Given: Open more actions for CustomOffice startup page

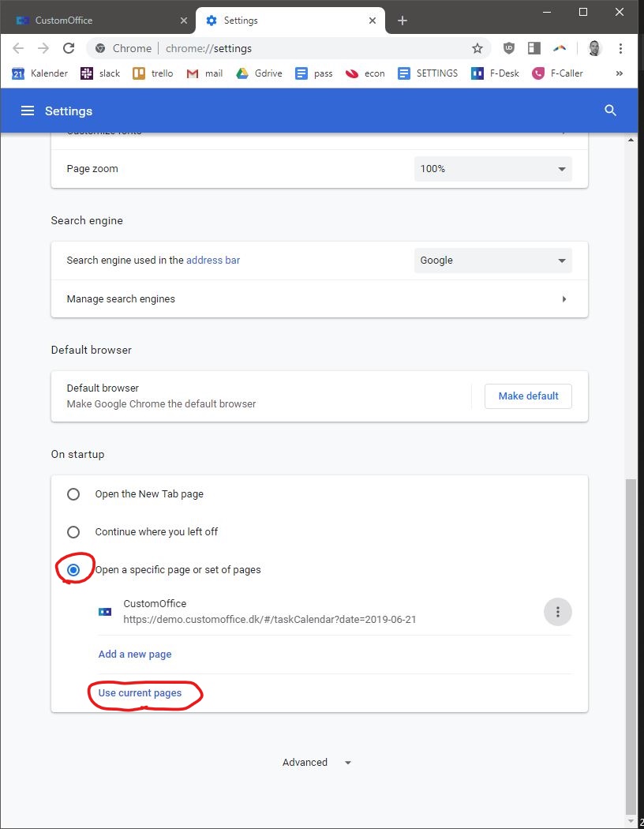Looking at the screenshot, I should (558, 612).
